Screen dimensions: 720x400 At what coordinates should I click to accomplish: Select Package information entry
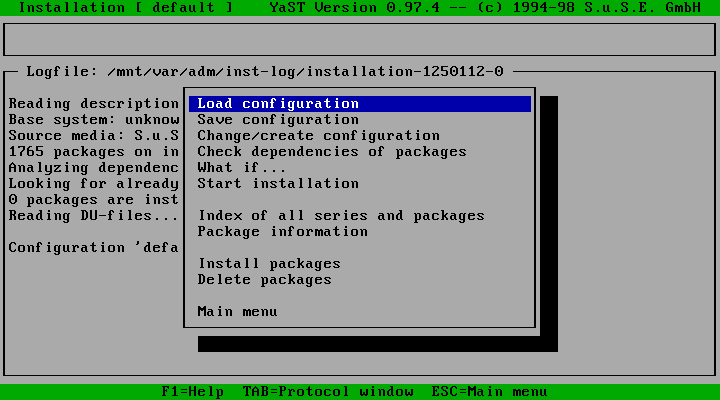282,232
